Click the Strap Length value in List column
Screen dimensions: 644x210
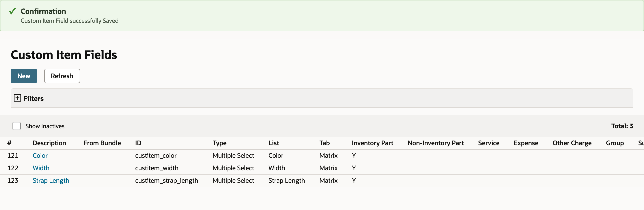(x=287, y=181)
